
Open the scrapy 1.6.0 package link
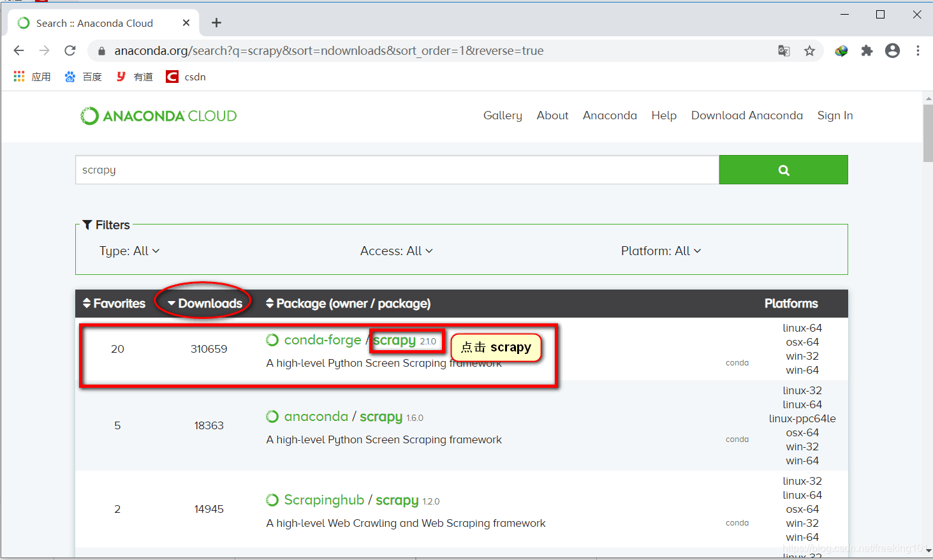(381, 417)
